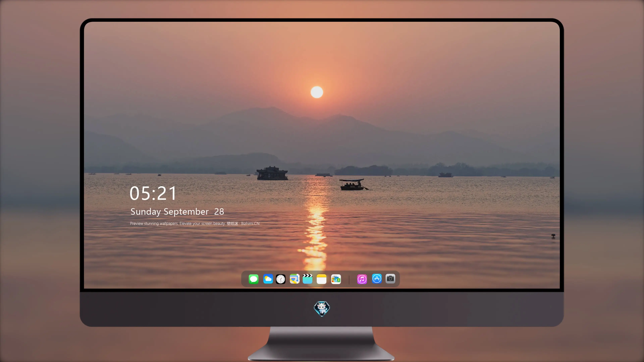Open the Videos clapperboard app icon
This screenshot has height=362, width=644.
point(308,279)
